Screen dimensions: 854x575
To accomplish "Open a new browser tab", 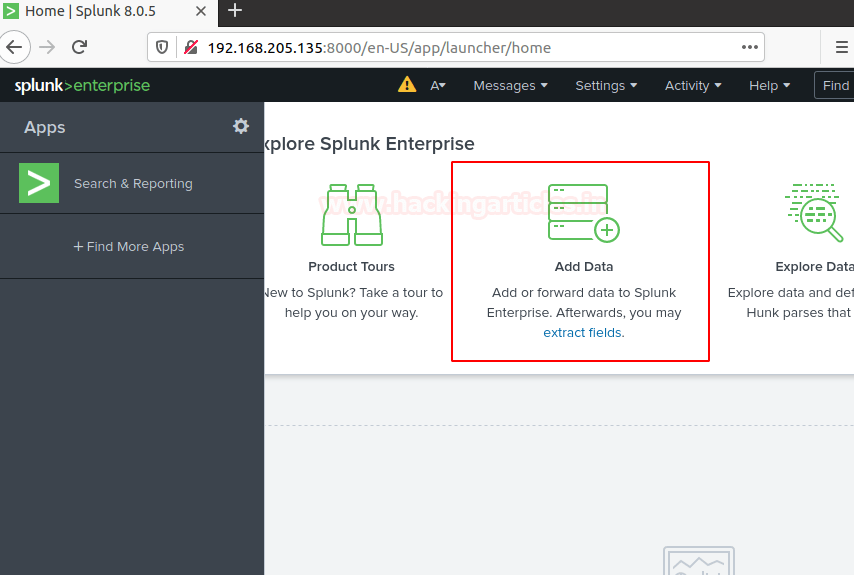I will coord(235,11).
